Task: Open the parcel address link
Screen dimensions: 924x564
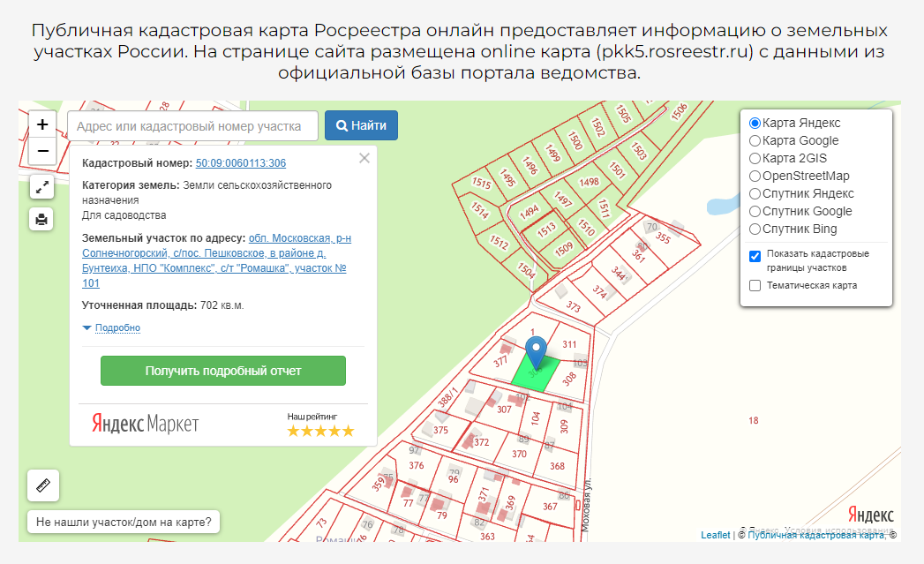Action: point(216,260)
